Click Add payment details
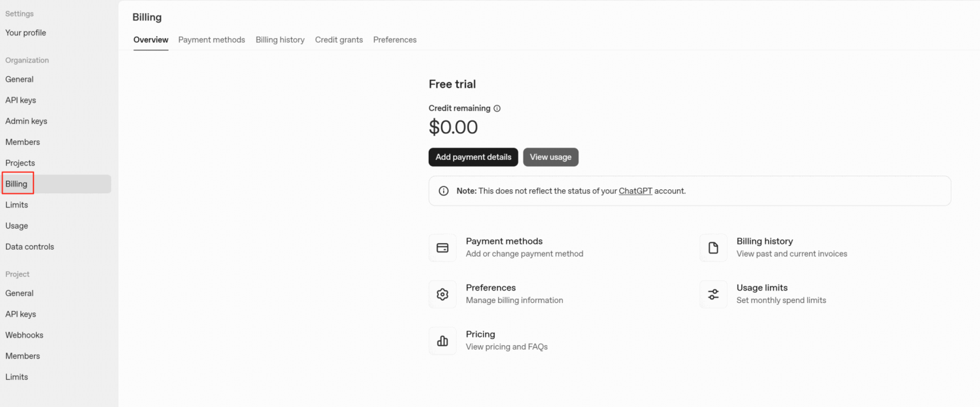This screenshot has height=407, width=980. click(473, 157)
